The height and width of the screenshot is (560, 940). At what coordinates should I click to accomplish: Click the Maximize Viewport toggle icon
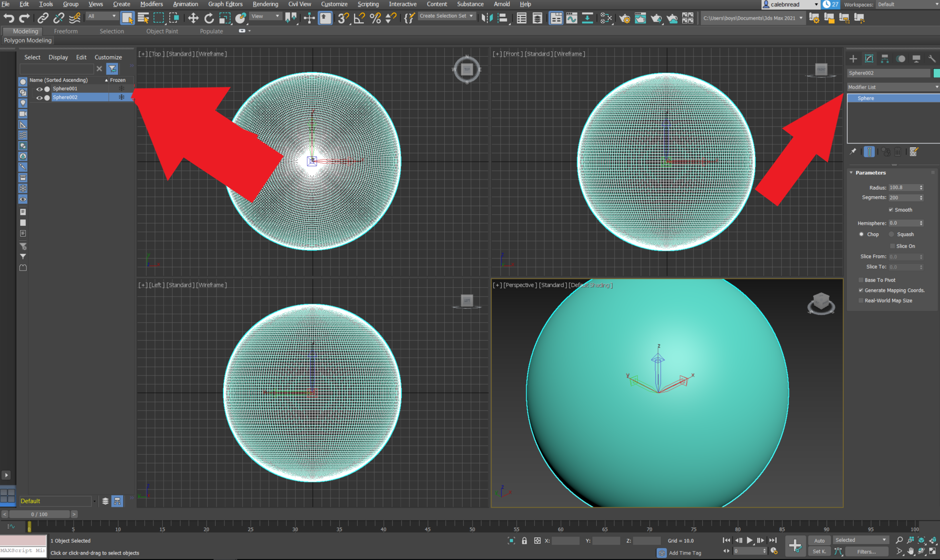[933, 551]
